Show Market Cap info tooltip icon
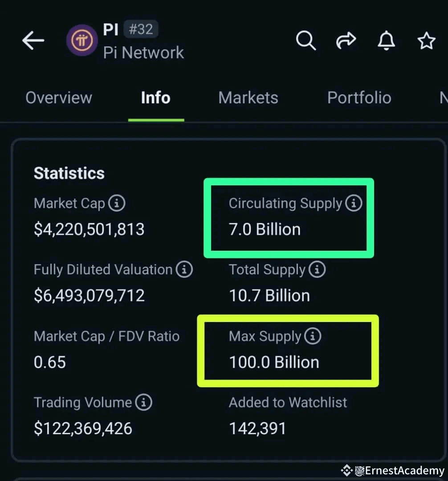 (x=117, y=203)
